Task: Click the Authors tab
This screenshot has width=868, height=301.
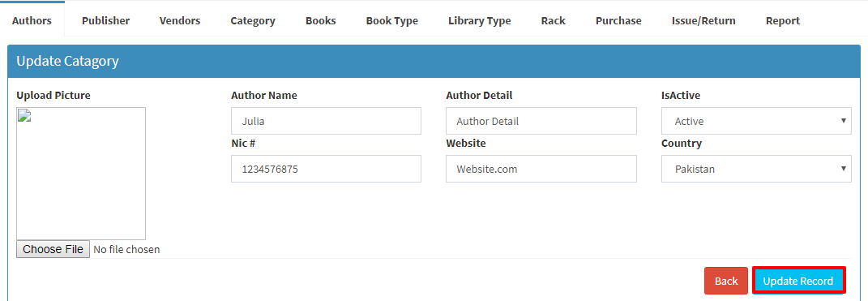Action: 32,20
